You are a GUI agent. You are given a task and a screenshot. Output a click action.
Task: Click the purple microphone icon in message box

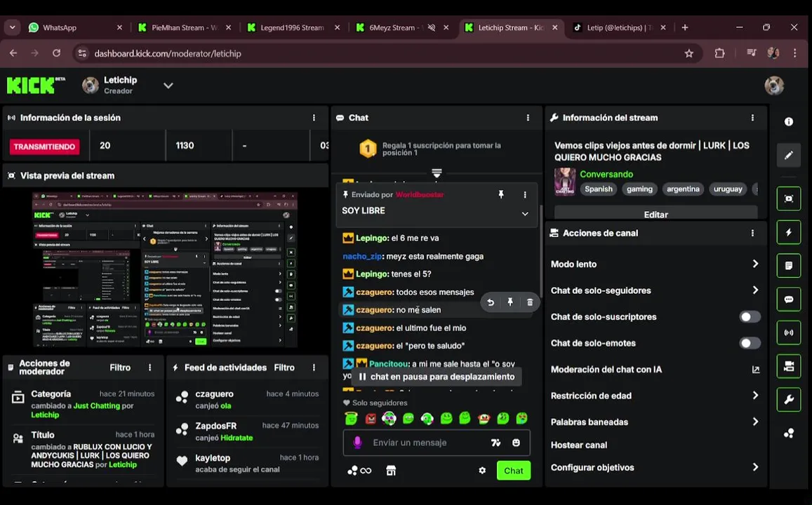click(357, 443)
